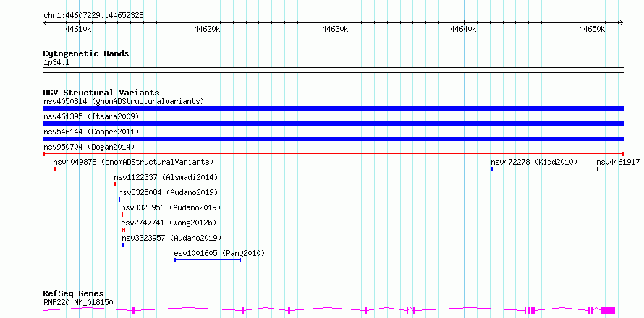Select the blue bar under nsv4050814
This screenshot has height=318, width=644.
[333, 108]
